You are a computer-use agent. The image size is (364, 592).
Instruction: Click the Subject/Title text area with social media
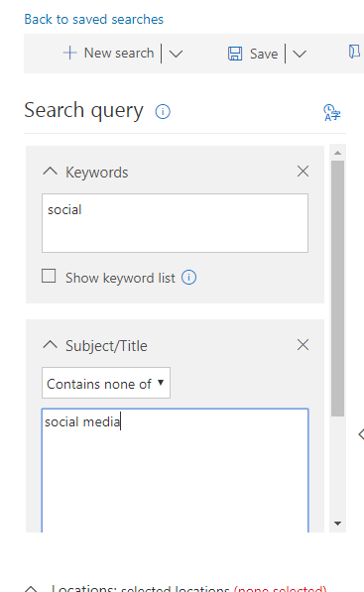tap(175, 470)
